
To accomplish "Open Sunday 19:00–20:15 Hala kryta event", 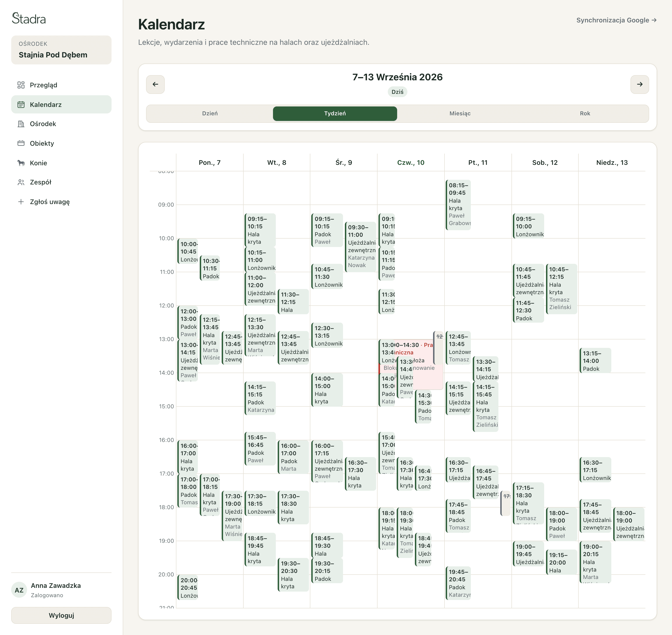I will point(595,562).
